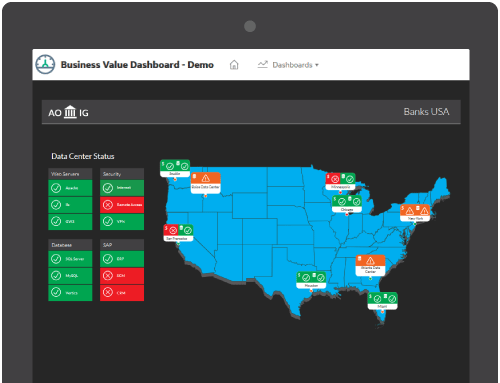This screenshot has width=500, height=383.
Task: Select the Chicago status marker
Action: point(347,204)
